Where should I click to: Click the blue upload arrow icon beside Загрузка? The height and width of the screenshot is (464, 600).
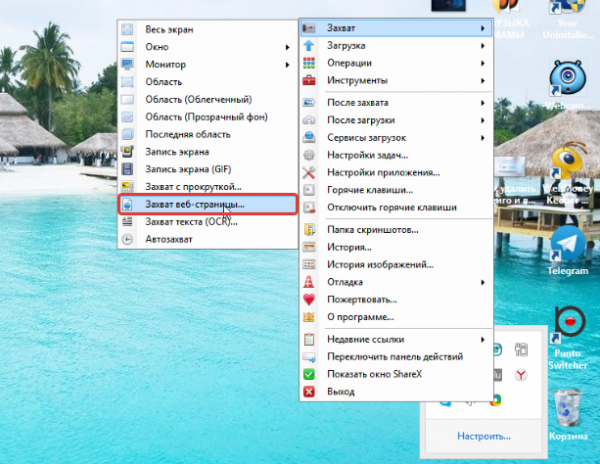309,46
